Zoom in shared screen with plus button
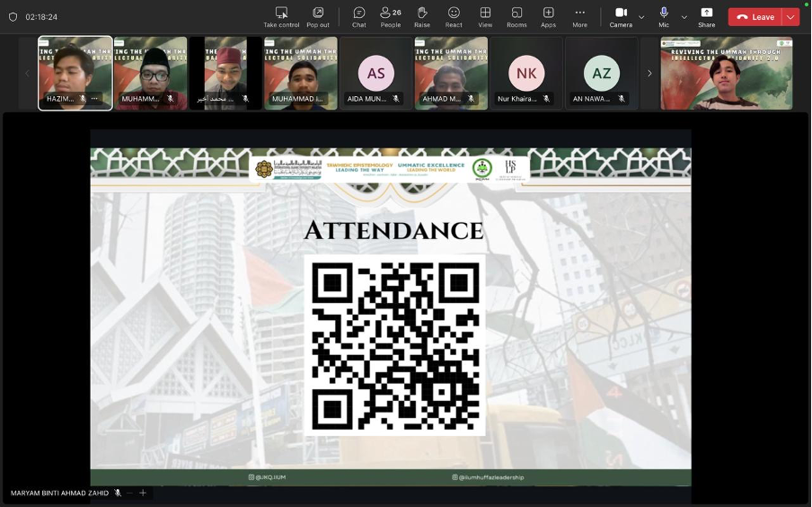The height and width of the screenshot is (507, 812). [142, 493]
